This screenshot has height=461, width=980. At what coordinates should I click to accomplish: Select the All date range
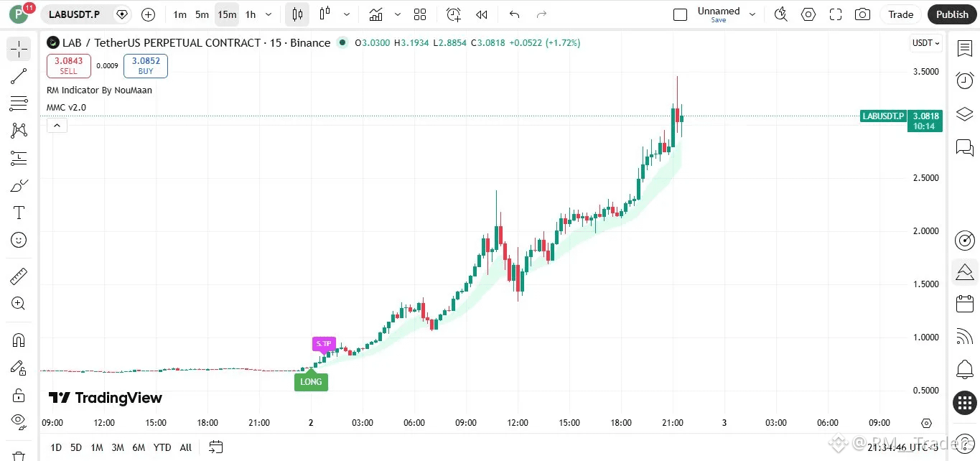click(x=186, y=447)
